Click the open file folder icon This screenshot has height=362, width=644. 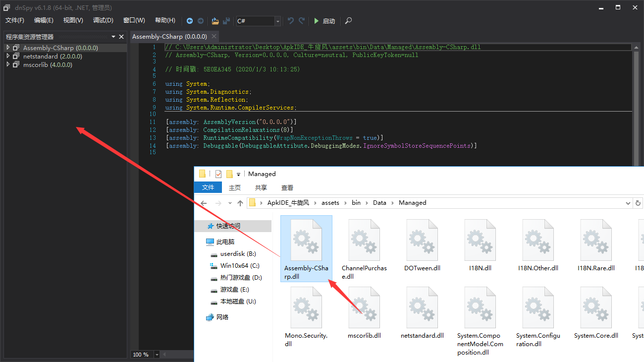point(215,21)
